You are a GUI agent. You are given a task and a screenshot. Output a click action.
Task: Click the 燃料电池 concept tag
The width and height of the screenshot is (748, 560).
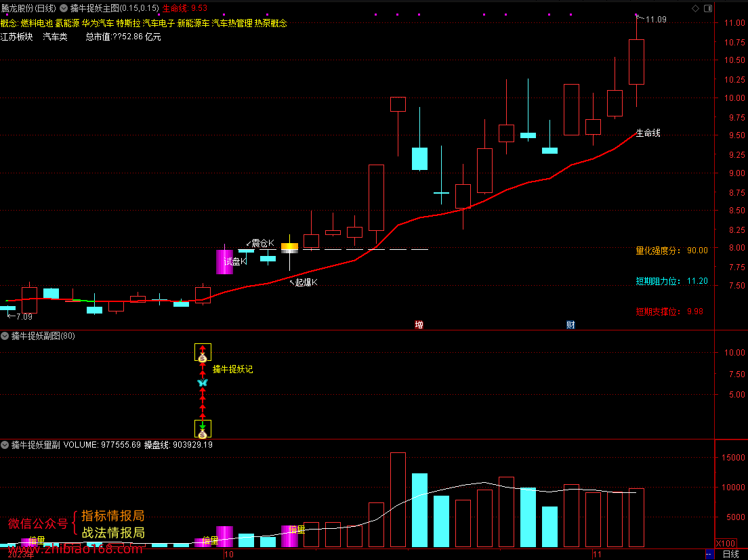tap(37, 23)
